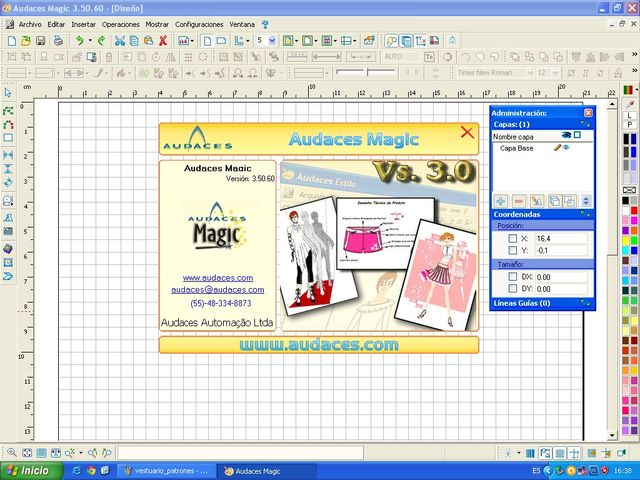Open the Operaciones menu
Screen dimensions: 640x480
point(120,24)
